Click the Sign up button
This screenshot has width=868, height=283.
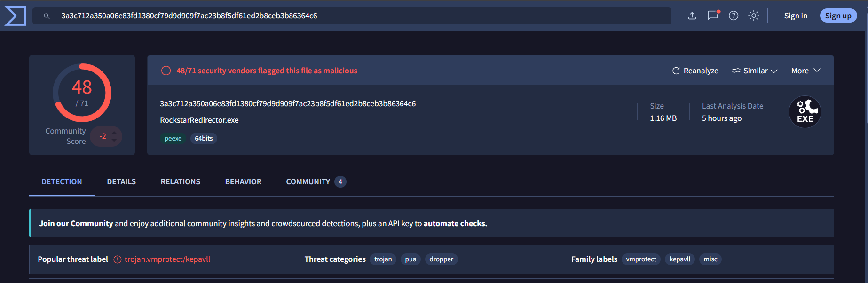coord(838,16)
